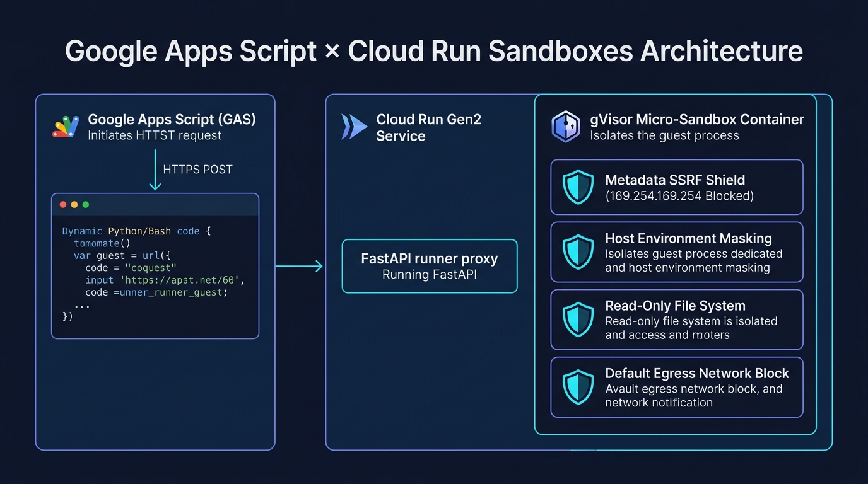Click the shield icon beside Metadata SSRF Shield
Screen dimensions: 868x484
pos(578,187)
